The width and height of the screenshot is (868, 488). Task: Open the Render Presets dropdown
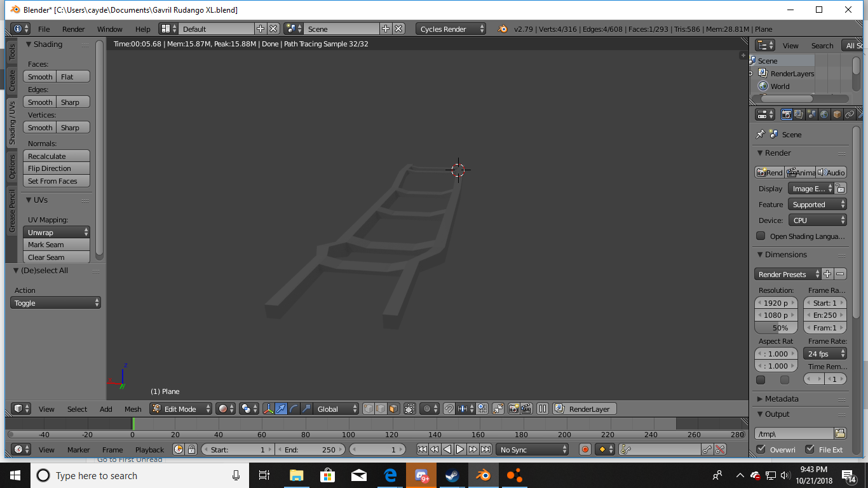coord(787,274)
